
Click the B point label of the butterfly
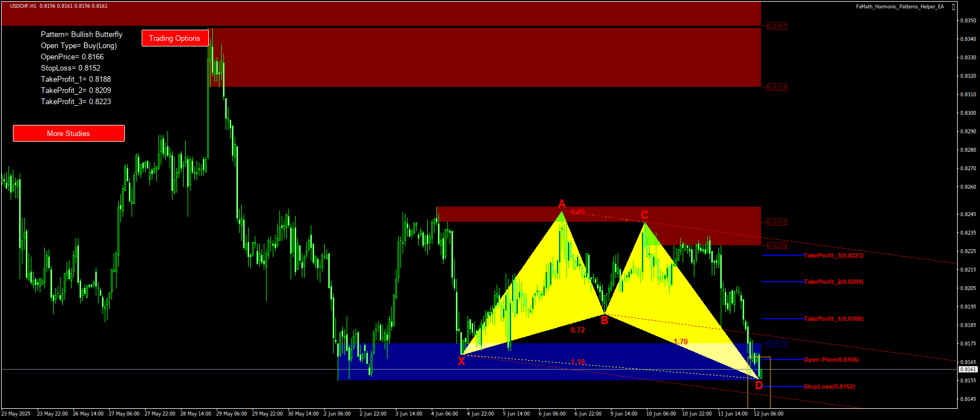point(604,321)
